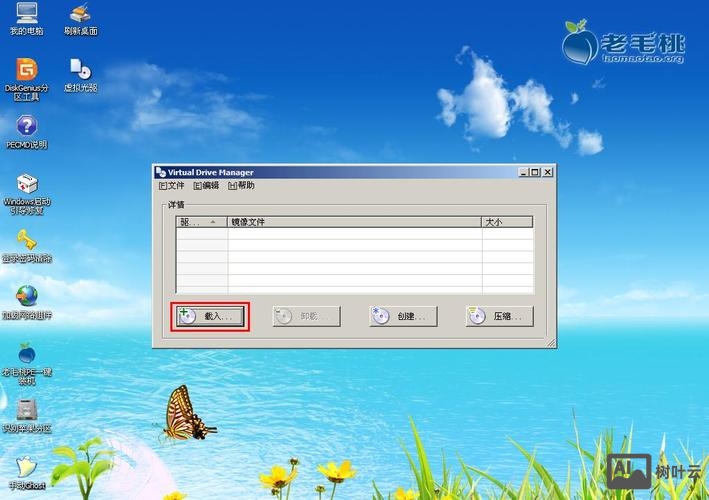Open the 我的电脑 desktop icon
The image size is (709, 500).
click(x=26, y=14)
